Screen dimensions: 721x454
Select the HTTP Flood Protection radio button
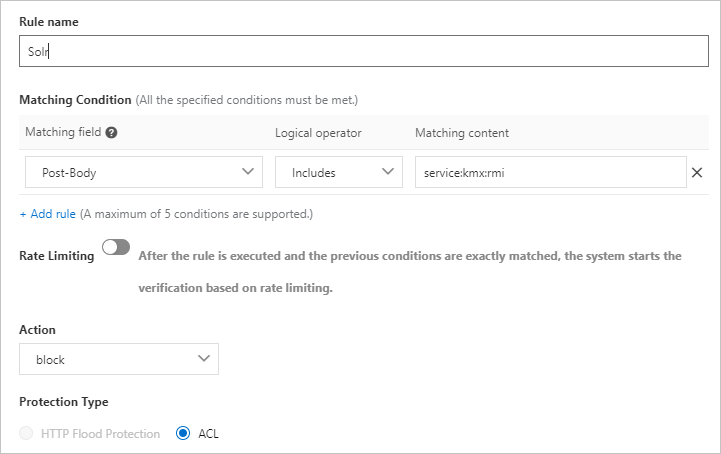click(x=27, y=434)
